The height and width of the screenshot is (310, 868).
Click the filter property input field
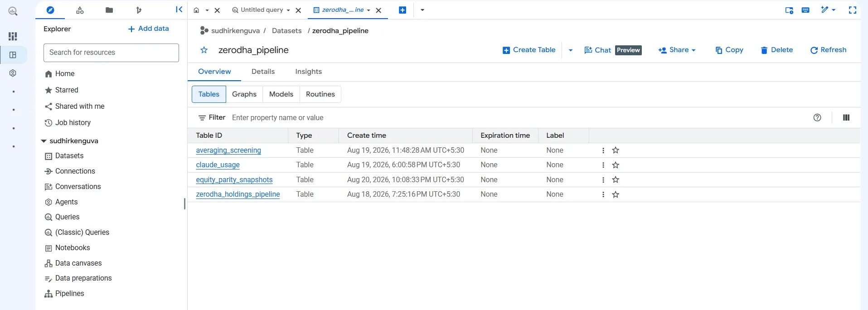pos(517,118)
